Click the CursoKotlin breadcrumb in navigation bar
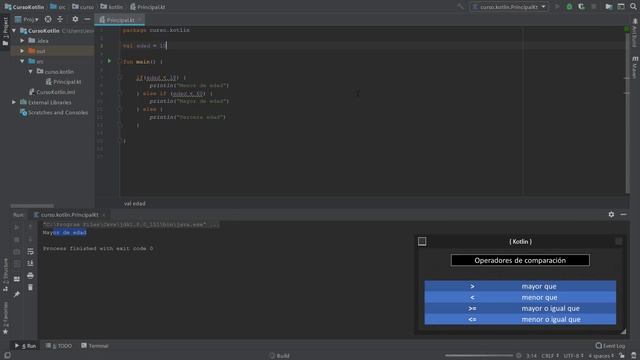The image size is (640, 360). pos(24,7)
